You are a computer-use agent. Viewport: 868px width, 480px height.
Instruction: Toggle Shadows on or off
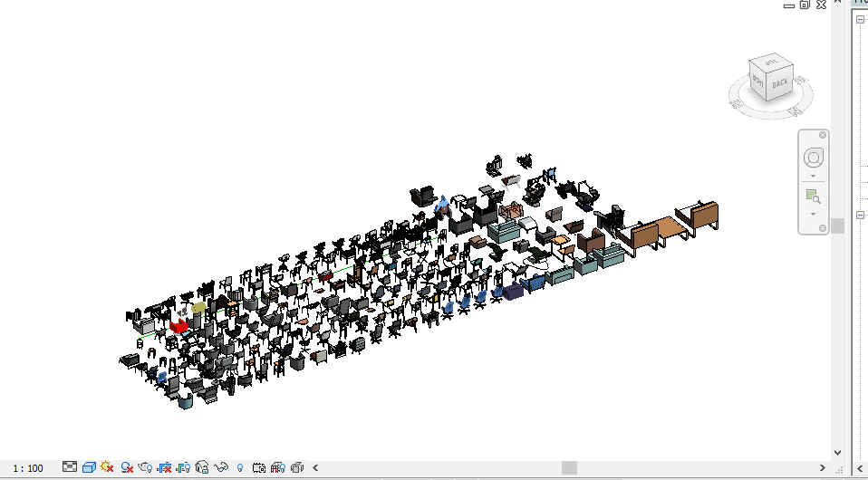[x=128, y=467]
